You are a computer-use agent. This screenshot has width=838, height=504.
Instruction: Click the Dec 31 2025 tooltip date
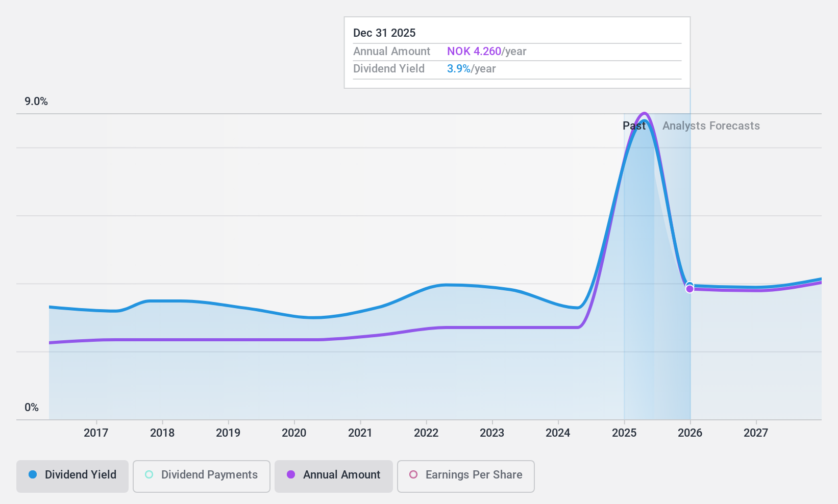click(x=384, y=33)
